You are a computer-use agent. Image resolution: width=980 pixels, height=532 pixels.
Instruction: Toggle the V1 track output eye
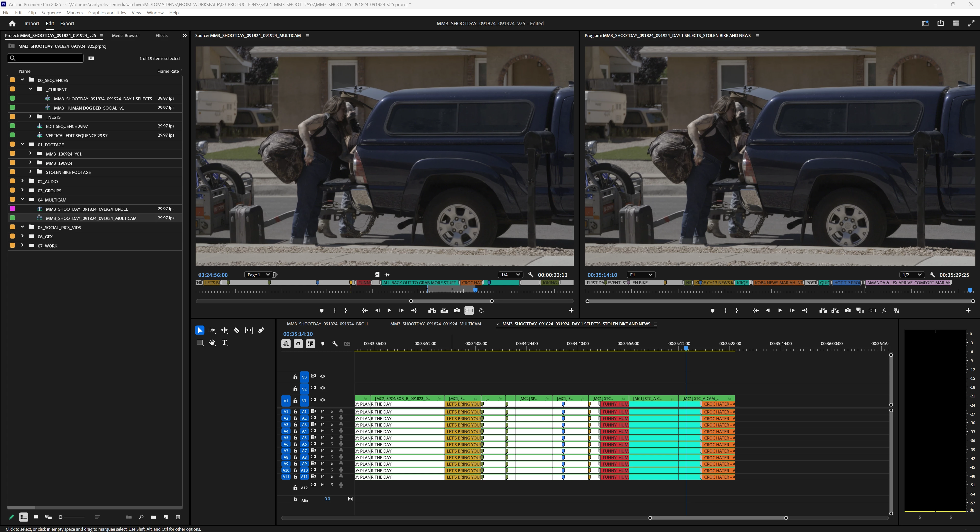point(322,400)
